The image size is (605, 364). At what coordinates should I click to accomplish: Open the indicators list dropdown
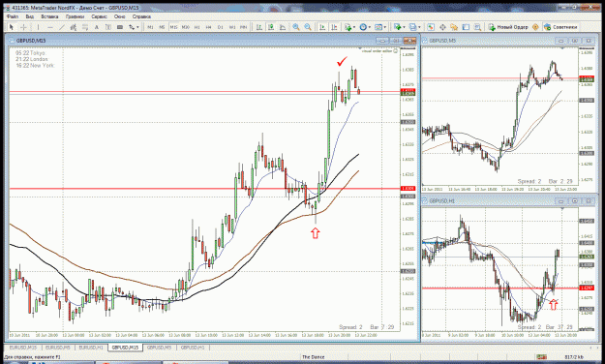click(349, 27)
